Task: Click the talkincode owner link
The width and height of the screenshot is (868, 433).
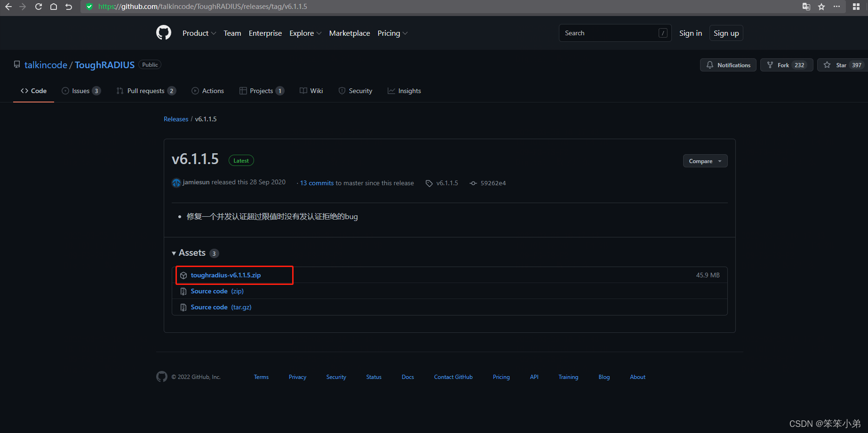Action: click(x=46, y=65)
